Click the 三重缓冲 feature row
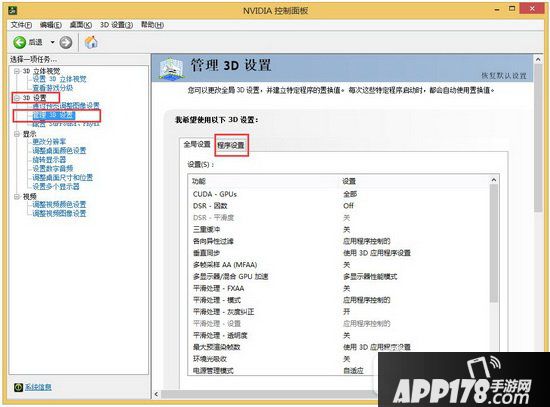 [339, 229]
